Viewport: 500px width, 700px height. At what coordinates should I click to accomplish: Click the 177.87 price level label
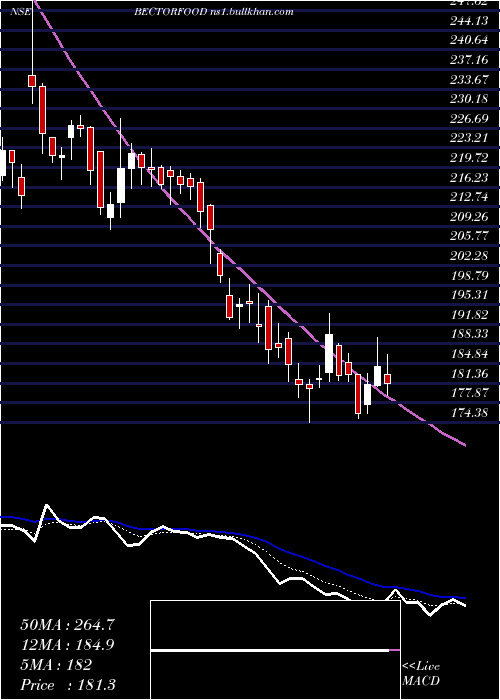[470, 392]
